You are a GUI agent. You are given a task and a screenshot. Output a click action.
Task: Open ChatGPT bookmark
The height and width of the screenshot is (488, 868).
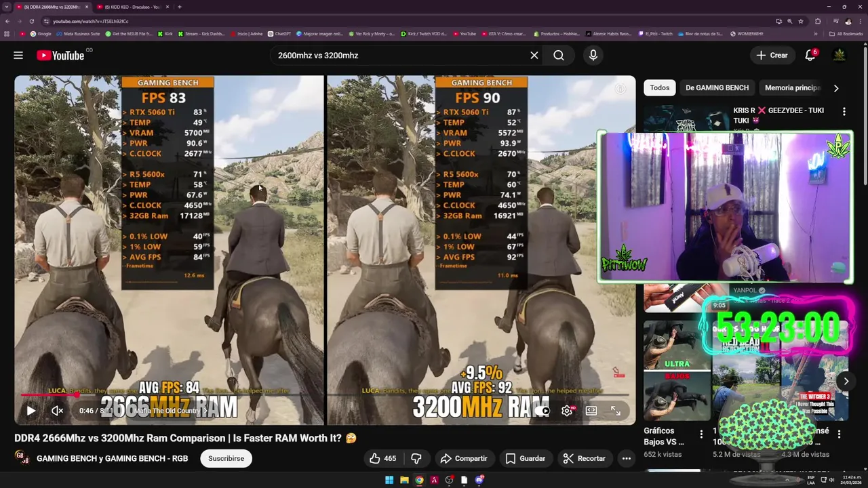tap(279, 33)
